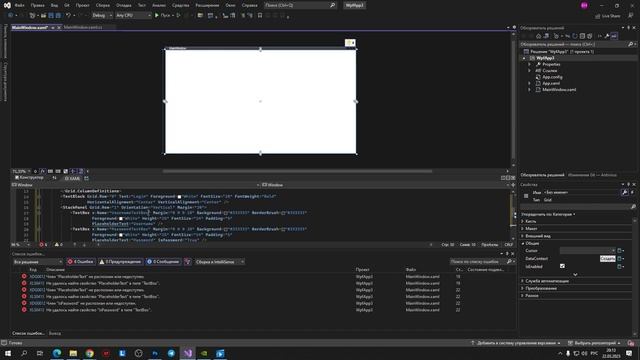Expand the App.xaml node
Screen dimensions: 640x360
tap(529, 83)
